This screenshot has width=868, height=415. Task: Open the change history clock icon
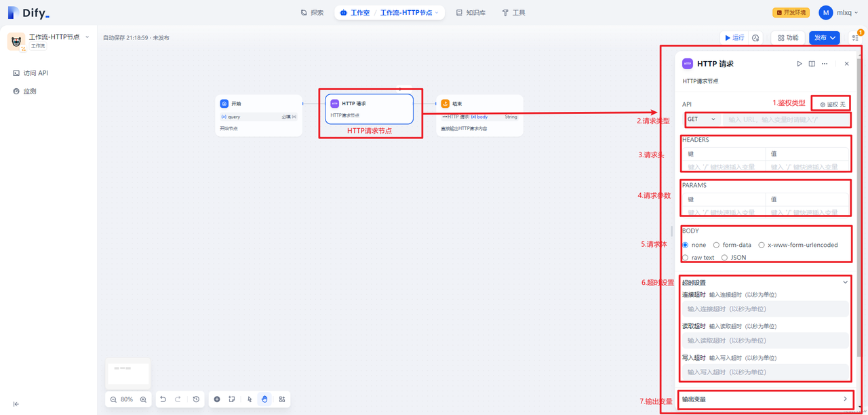pyautogui.click(x=196, y=399)
